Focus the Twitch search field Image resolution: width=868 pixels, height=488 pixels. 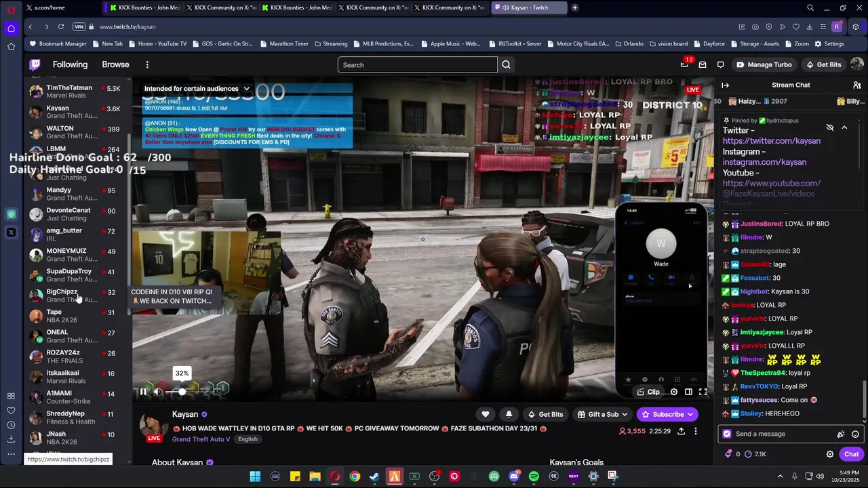pos(418,65)
